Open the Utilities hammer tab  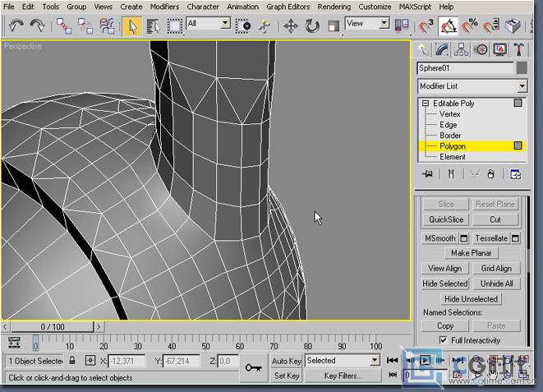518,50
